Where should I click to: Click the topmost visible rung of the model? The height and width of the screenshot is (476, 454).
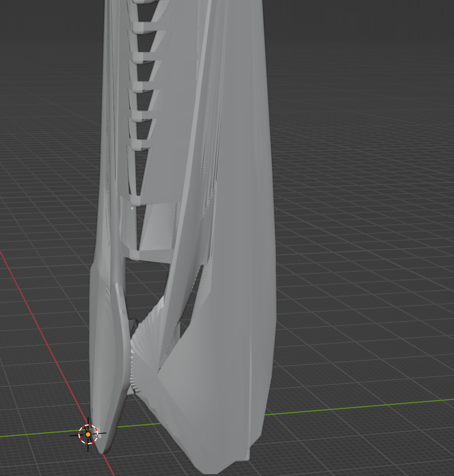pos(141,2)
